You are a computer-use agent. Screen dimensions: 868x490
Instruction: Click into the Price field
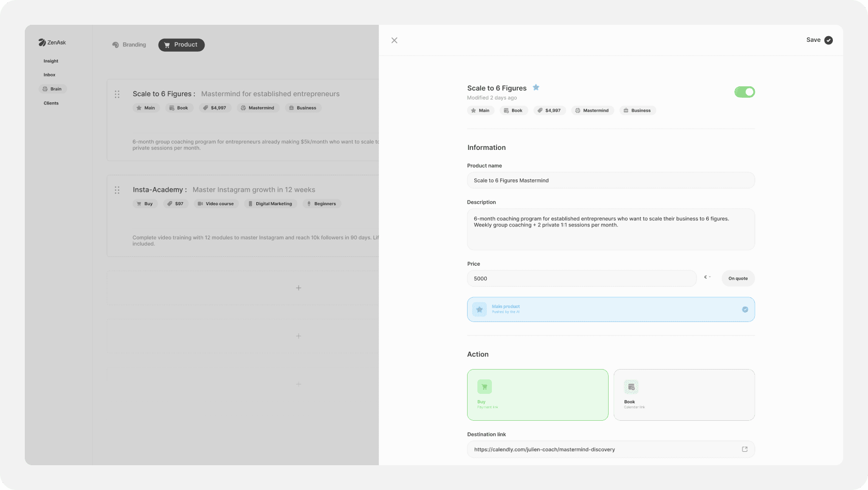(581, 279)
